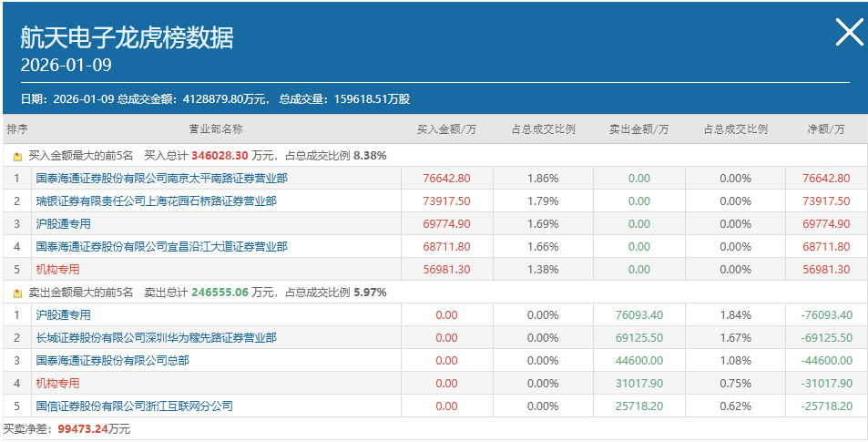
Task: Click the buy ratio 1.69%
Action: pyautogui.click(x=543, y=224)
